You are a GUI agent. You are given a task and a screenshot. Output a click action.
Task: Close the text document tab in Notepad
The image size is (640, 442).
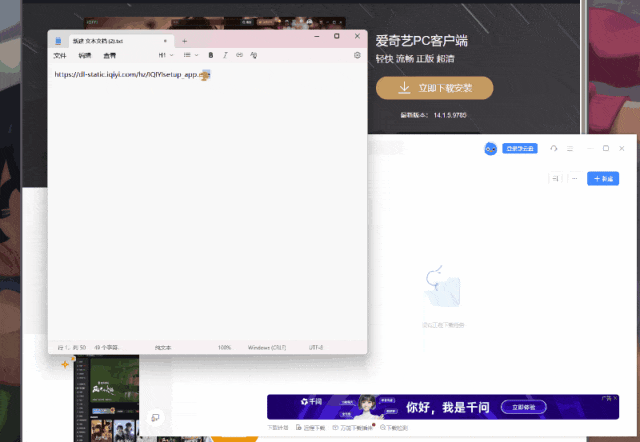click(x=165, y=41)
